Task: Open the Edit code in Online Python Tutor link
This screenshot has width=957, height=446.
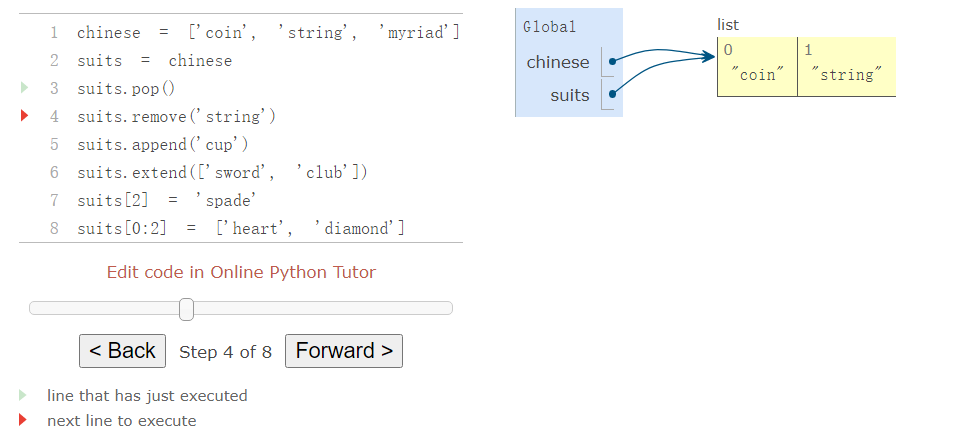Action: tap(241, 272)
